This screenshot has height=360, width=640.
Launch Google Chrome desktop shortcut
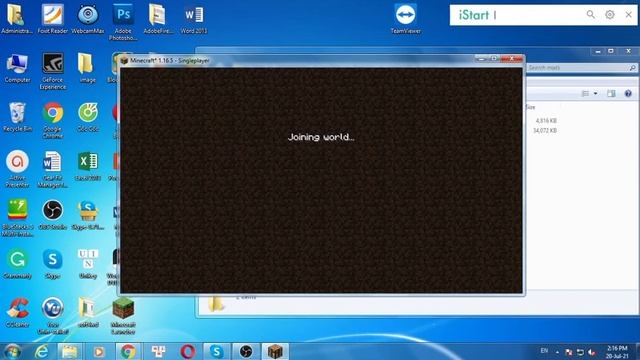pyautogui.click(x=52, y=120)
